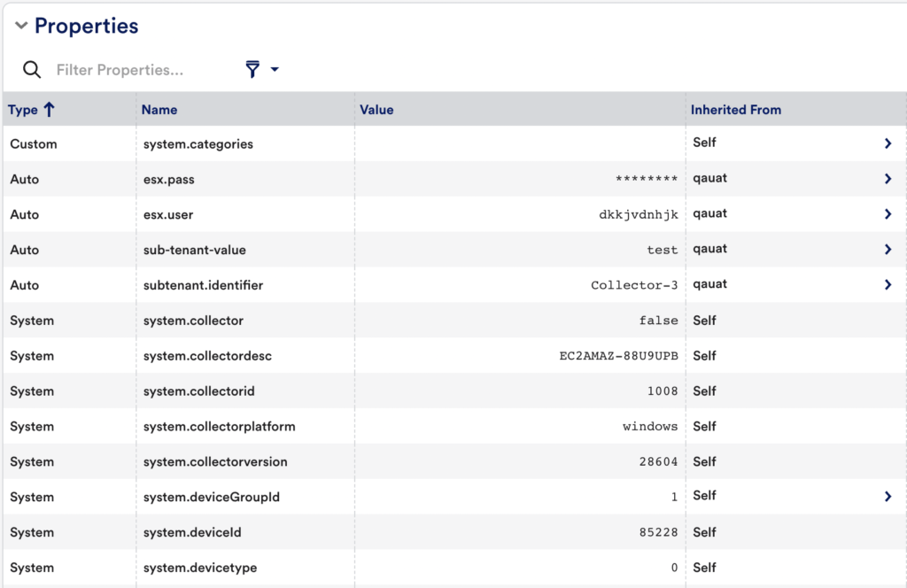Select the system.collectorid property name
The image size is (907, 588).
click(x=199, y=391)
